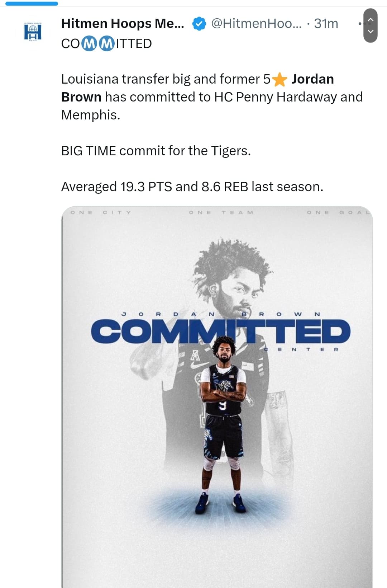Open the @HitmenHoo... handle link
This screenshot has width=387, height=588.
(x=257, y=24)
